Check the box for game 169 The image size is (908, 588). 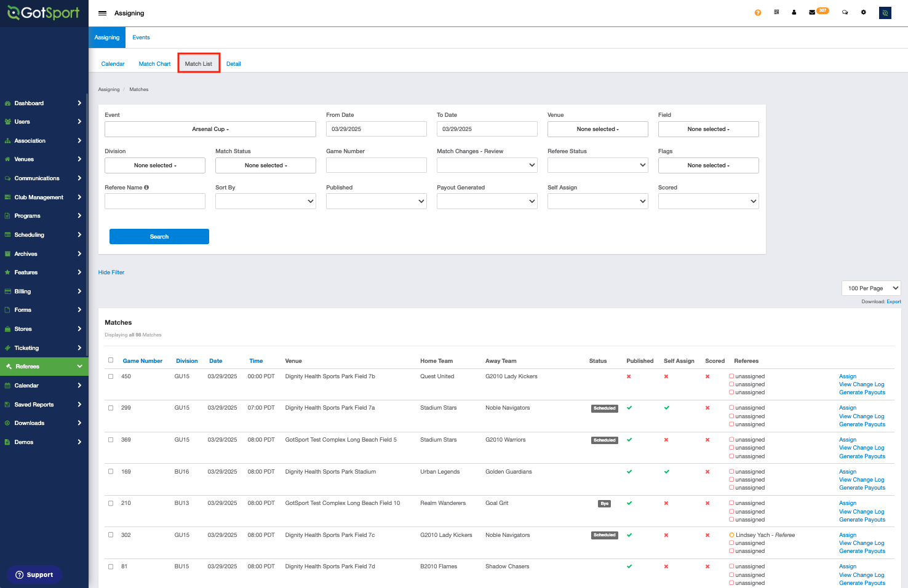click(x=111, y=472)
